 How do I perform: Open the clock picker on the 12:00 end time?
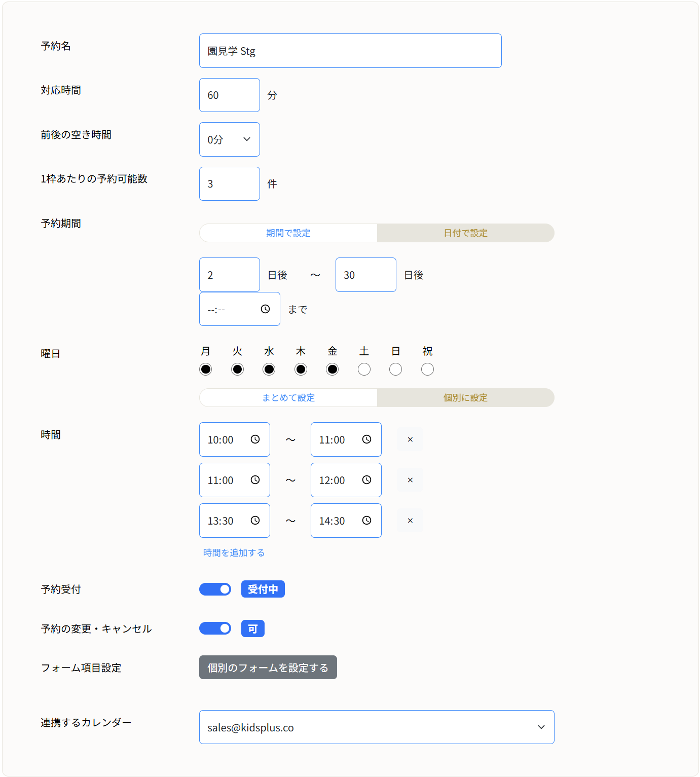(367, 480)
